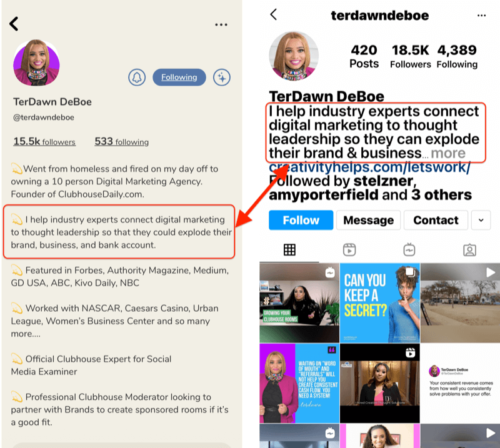The image size is (500, 448).
Task: Click the Contact button
Action: click(436, 220)
